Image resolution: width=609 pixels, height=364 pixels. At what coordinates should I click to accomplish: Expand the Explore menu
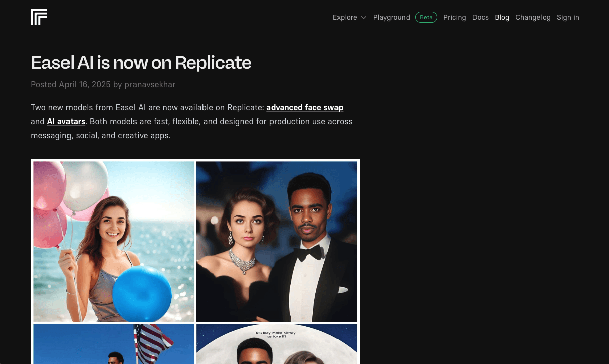coord(350,17)
